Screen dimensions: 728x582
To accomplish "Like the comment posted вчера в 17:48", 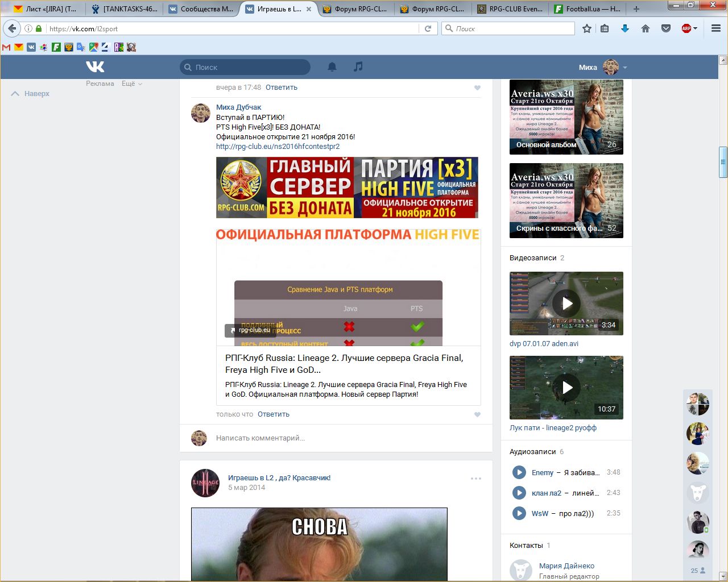I will pyautogui.click(x=477, y=88).
